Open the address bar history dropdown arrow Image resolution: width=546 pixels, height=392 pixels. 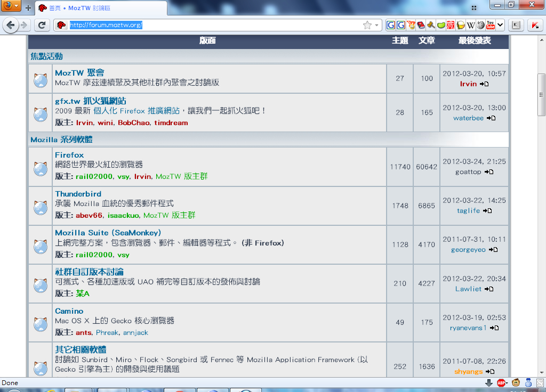pos(376,25)
